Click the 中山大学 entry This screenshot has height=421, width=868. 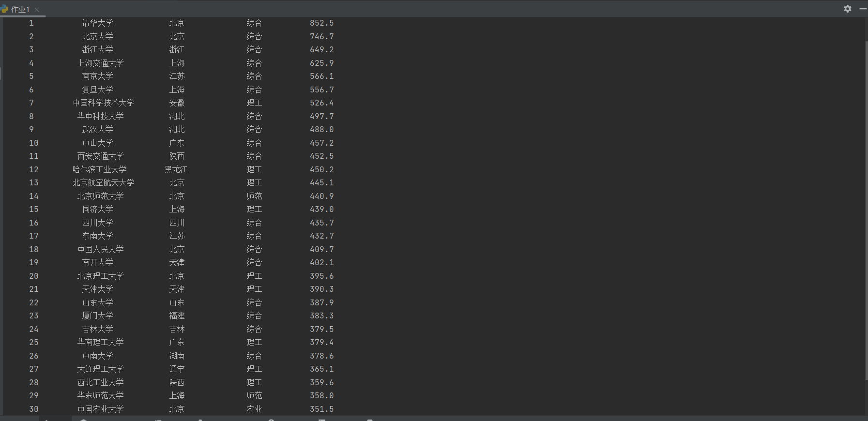coord(97,143)
